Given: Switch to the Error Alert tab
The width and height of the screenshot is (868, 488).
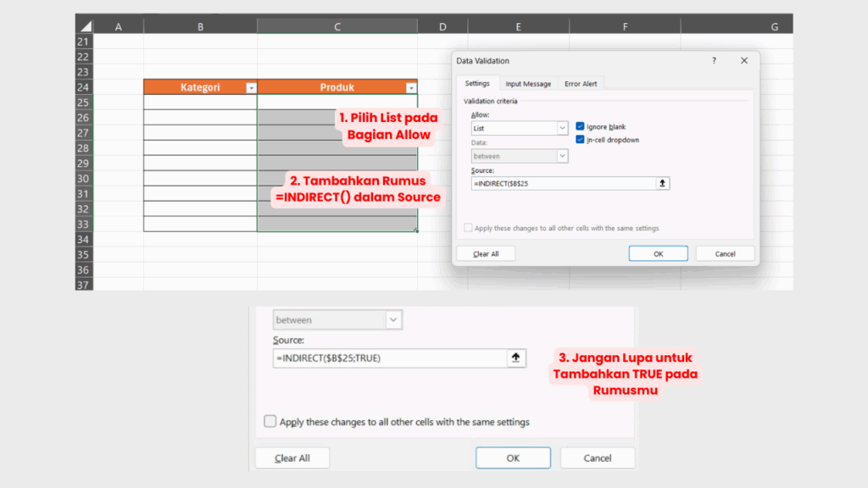Looking at the screenshot, I should 581,84.
